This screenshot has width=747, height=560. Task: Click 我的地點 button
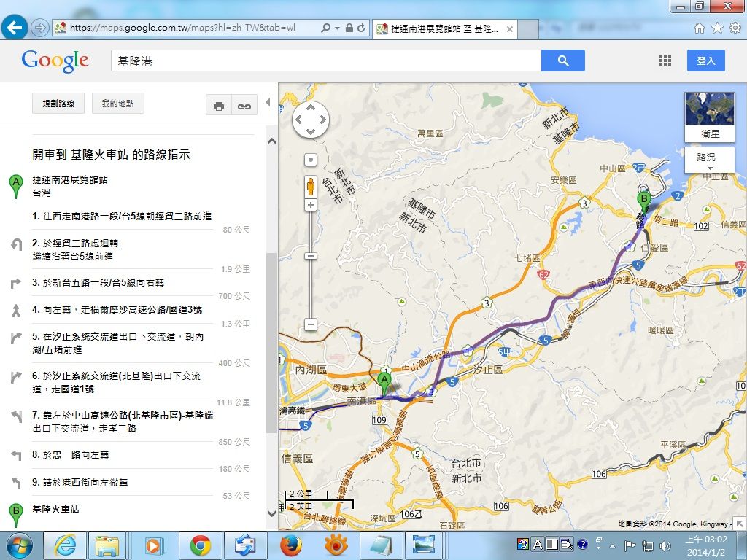pyautogui.click(x=117, y=104)
